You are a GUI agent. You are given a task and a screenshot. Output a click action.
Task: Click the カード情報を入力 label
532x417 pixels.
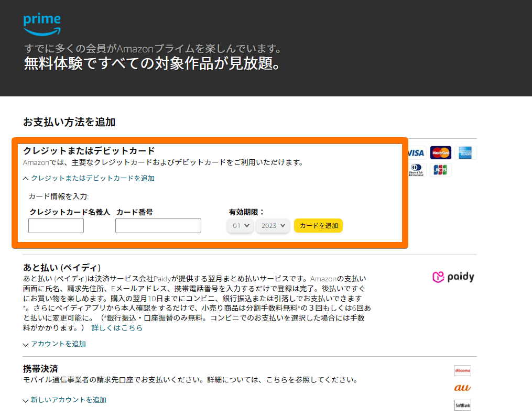[x=58, y=196]
